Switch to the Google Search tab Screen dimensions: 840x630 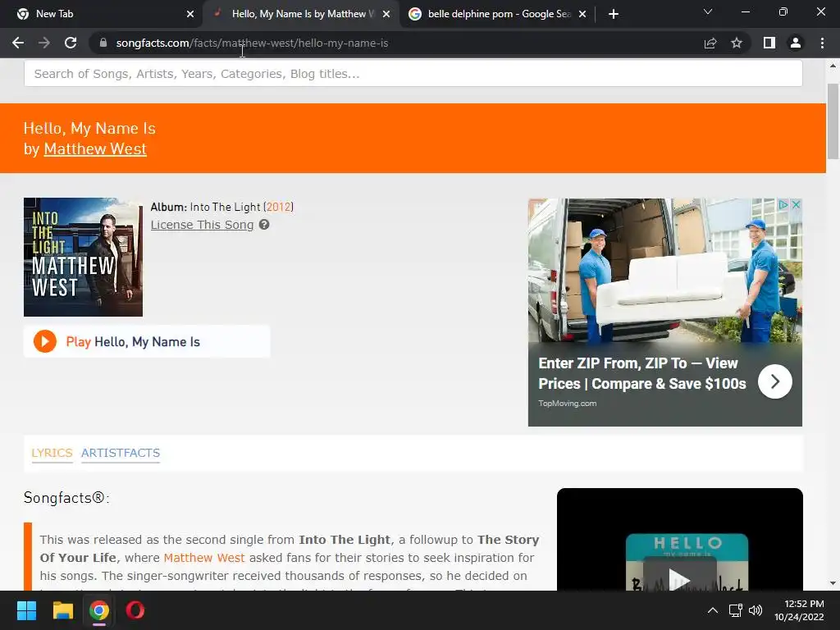click(496, 14)
